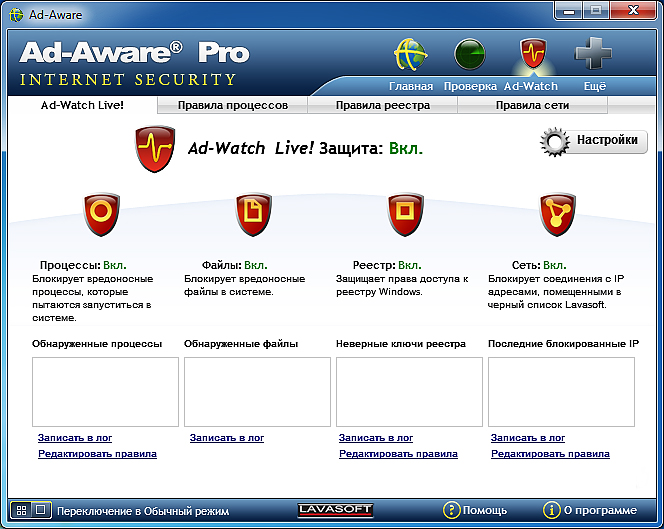Click Записать в лог under blocked IP
This screenshot has height=529, width=664.
(528, 438)
